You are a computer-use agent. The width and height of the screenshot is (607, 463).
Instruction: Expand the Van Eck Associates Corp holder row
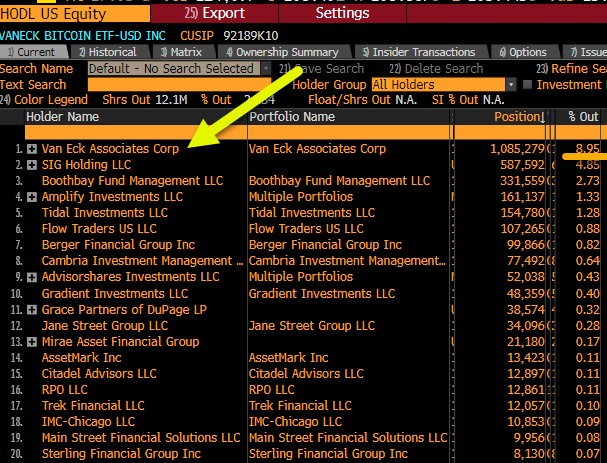click(x=32, y=149)
